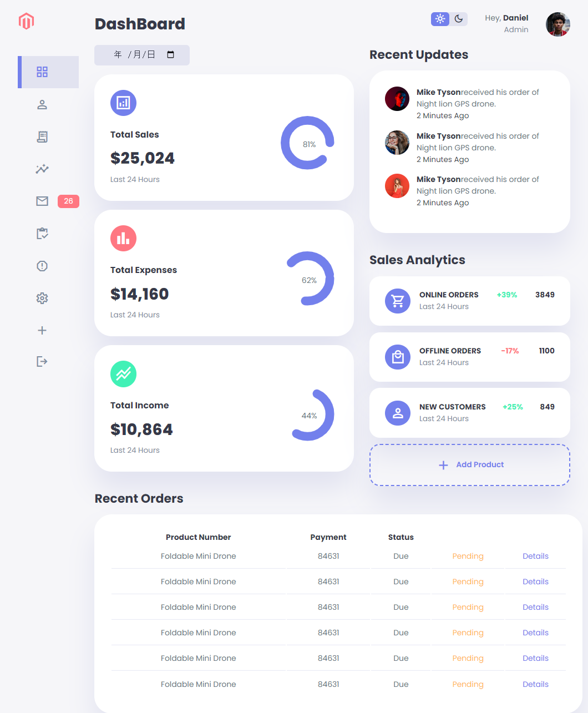The image size is (588, 713).
Task: Click the red logo icon in the sidebar
Action: [26, 22]
